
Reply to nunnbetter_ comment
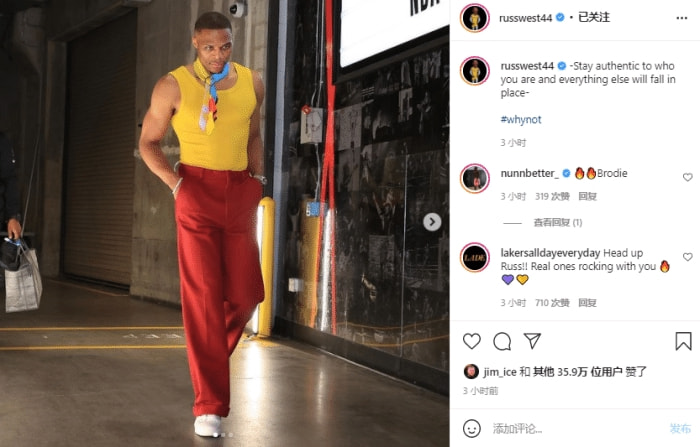(x=588, y=196)
